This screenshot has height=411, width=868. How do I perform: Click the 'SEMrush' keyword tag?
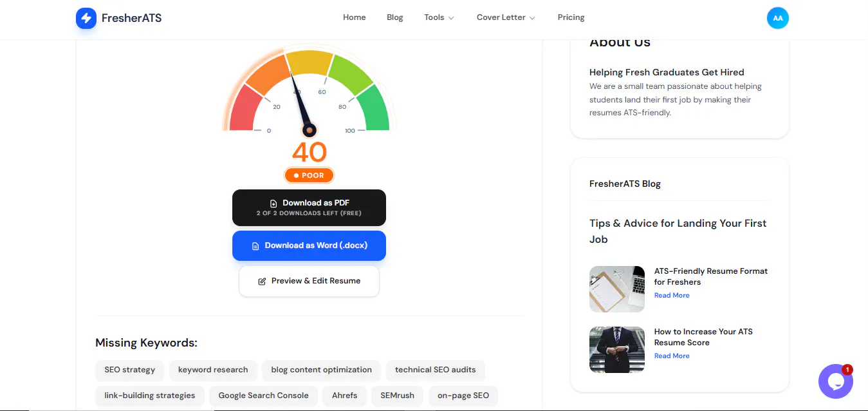[x=398, y=396]
